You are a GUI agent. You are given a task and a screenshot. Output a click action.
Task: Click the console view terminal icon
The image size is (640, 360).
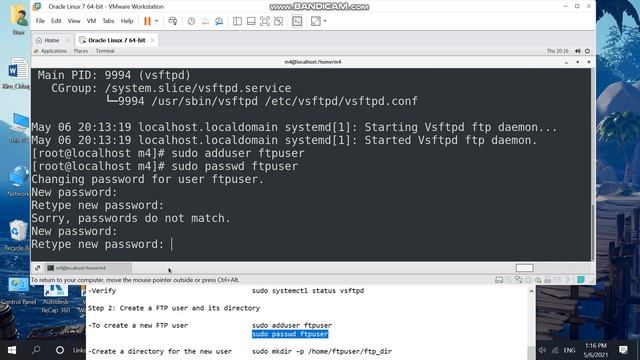click(x=297, y=21)
